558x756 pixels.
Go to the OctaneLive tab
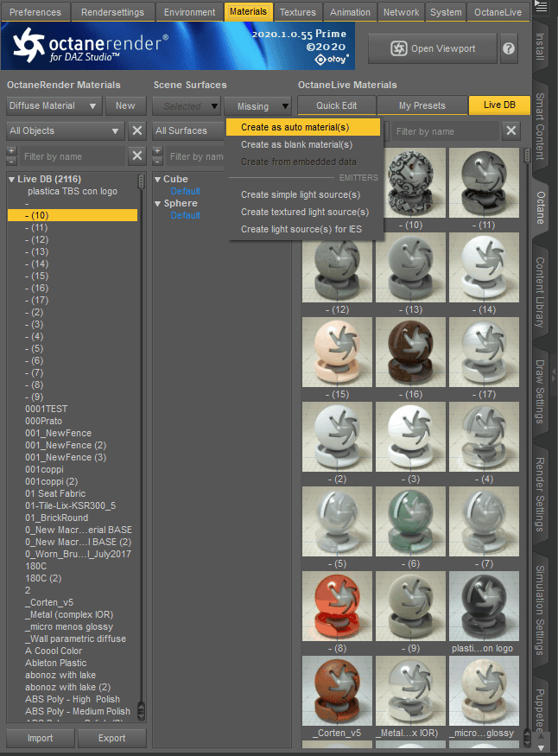[498, 12]
